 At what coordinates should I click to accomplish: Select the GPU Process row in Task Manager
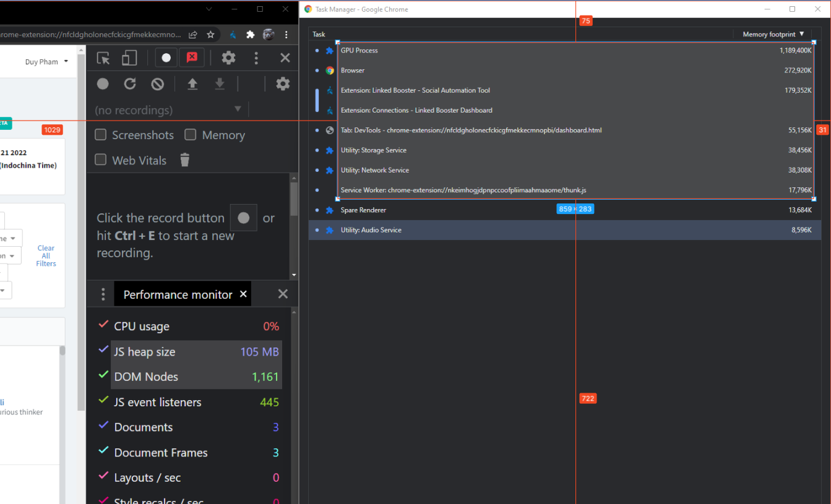coord(565,51)
